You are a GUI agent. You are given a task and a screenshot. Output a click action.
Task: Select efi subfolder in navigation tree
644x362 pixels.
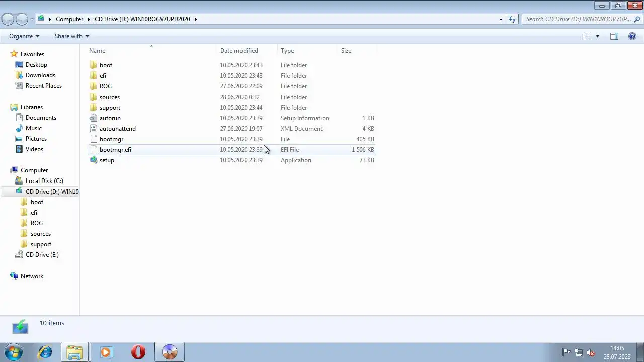tap(34, 213)
